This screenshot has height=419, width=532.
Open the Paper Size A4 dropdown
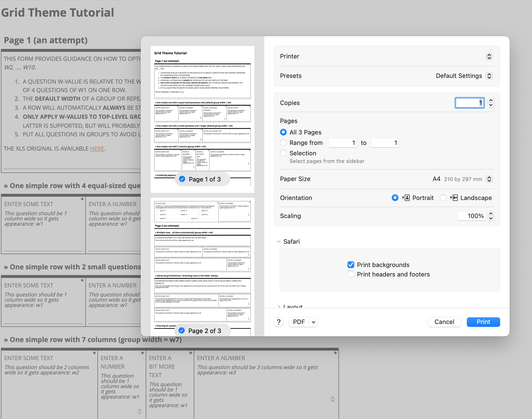click(x=489, y=179)
